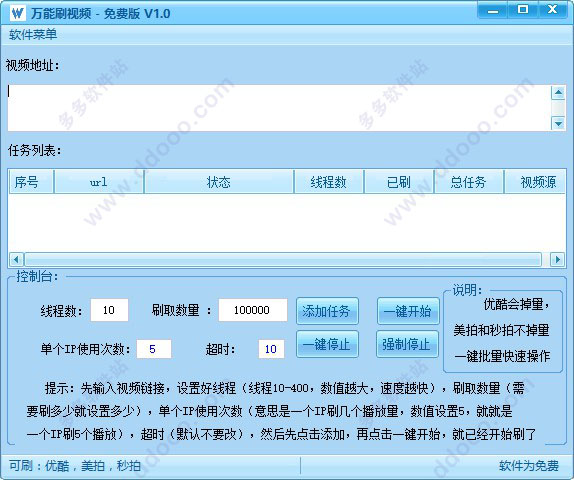
Task: Click the 美拍和秒拍不掉量 note text
Action: click(x=502, y=330)
